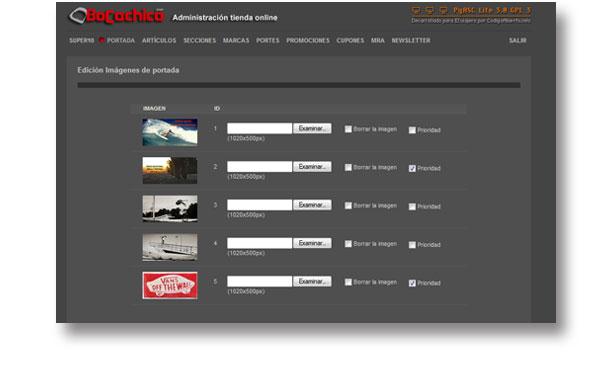Check Borrar la imagen for row 4

(x=348, y=244)
